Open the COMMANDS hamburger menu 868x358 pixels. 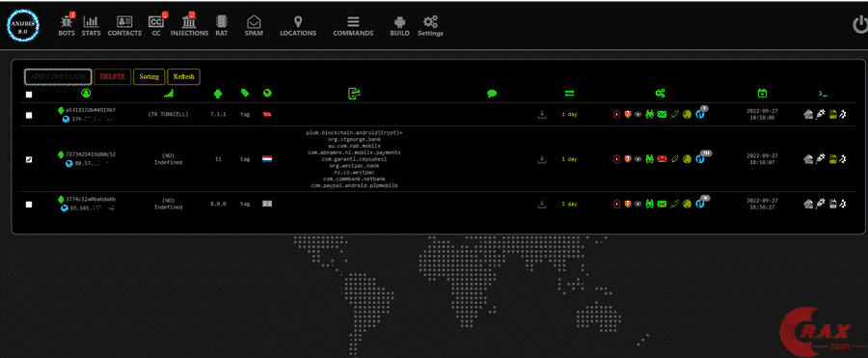(353, 25)
